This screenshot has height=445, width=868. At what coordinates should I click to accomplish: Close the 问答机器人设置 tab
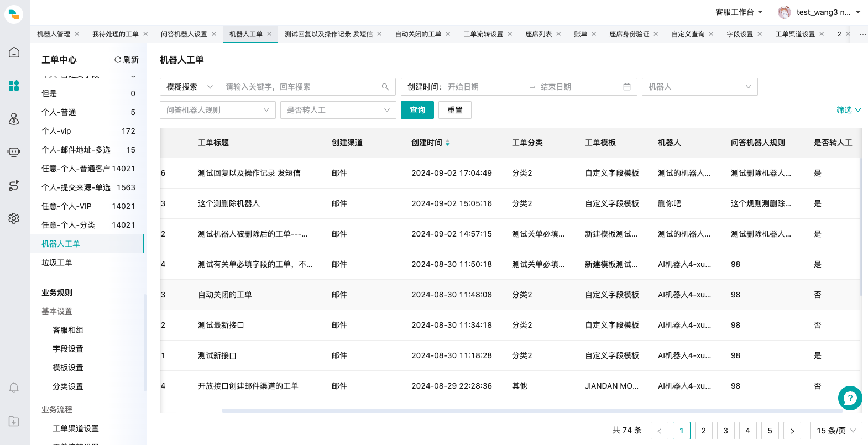pyautogui.click(x=214, y=34)
